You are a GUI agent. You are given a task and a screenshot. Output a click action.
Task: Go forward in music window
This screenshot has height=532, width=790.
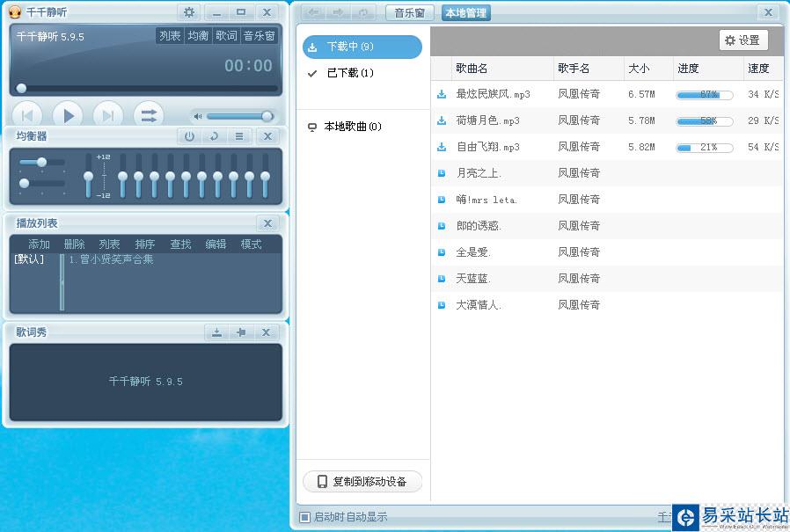tap(338, 12)
